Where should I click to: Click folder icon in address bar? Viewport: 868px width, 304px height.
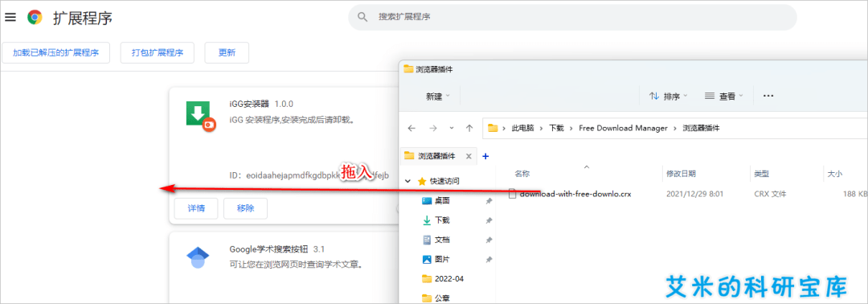(x=493, y=128)
